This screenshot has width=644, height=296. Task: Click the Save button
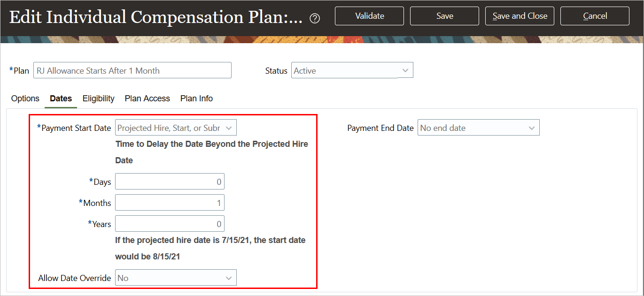444,16
